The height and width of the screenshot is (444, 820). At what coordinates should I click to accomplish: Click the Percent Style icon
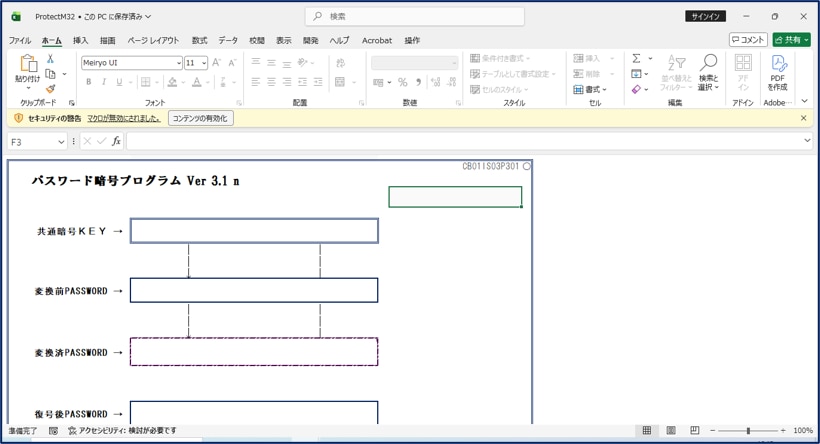point(402,82)
